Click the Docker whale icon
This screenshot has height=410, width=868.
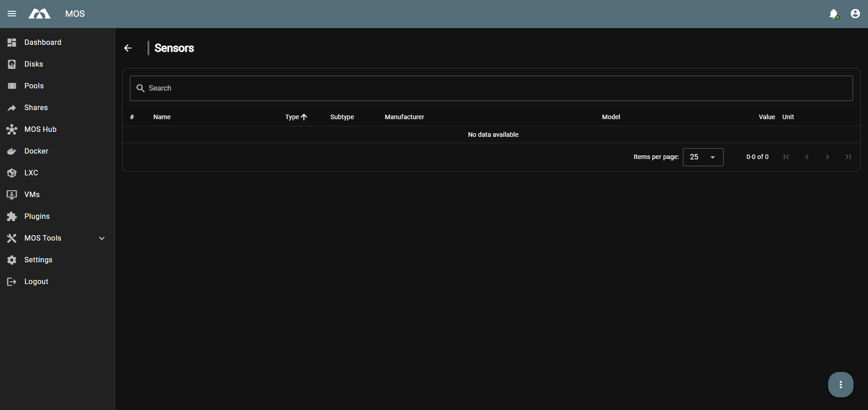click(x=12, y=151)
